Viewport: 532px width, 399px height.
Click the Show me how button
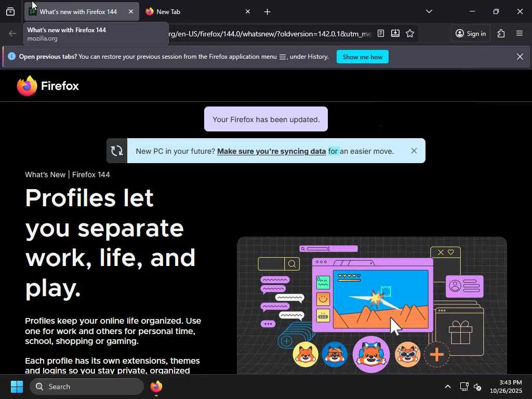[x=362, y=57]
